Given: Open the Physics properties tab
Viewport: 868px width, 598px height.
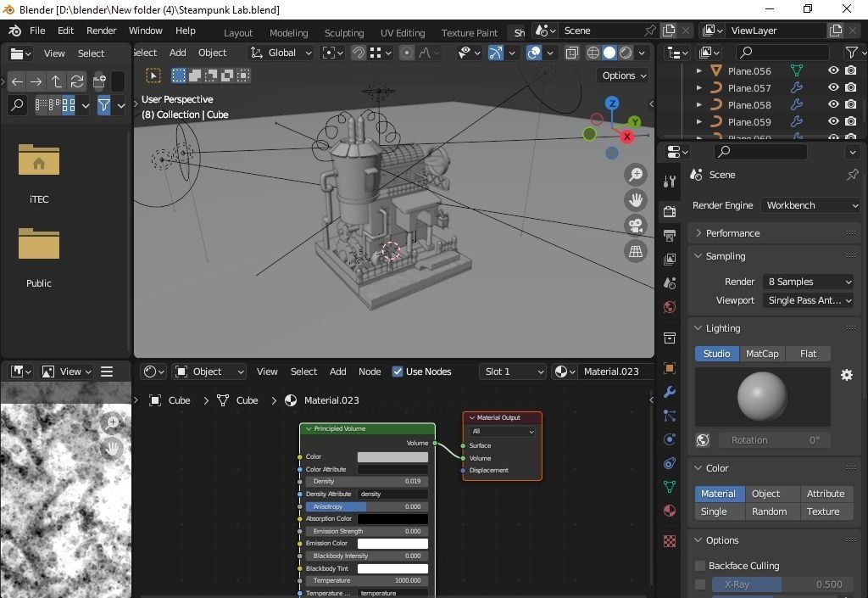Looking at the screenshot, I should pos(669,439).
